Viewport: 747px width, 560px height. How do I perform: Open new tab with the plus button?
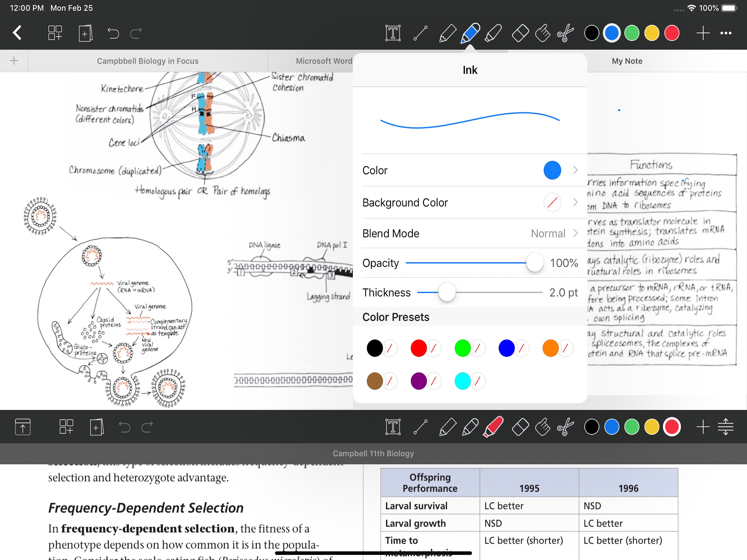[x=14, y=61]
